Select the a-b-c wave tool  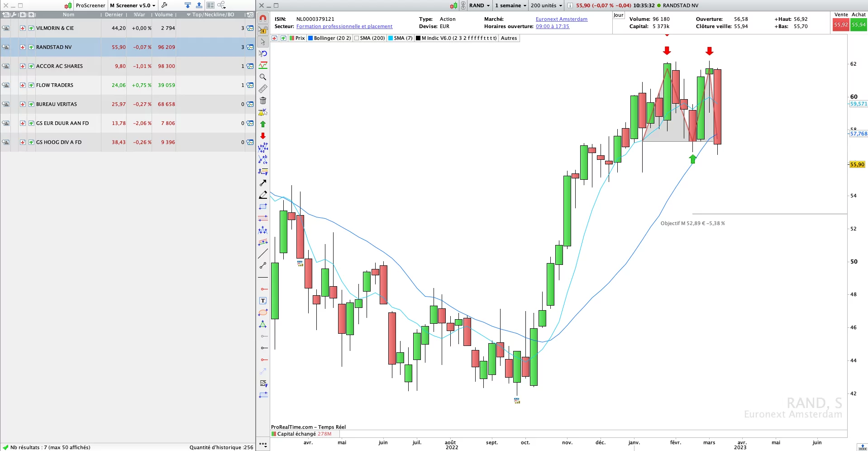263,159
